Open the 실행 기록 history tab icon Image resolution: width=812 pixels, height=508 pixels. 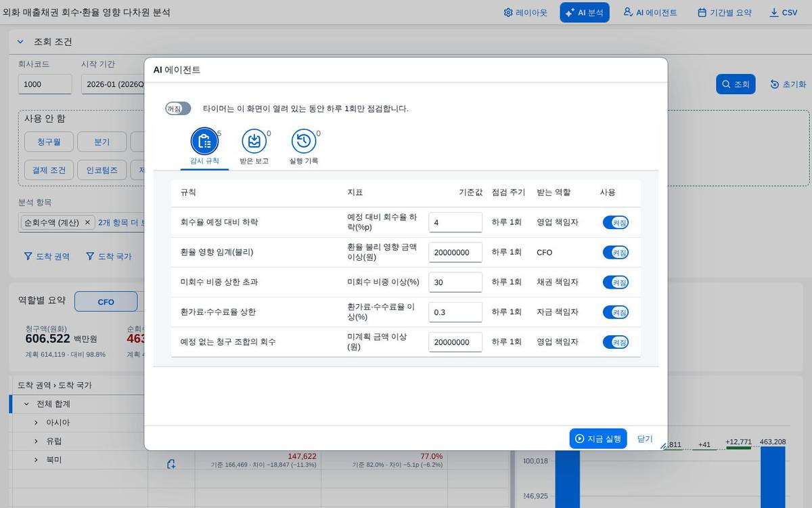304,141
